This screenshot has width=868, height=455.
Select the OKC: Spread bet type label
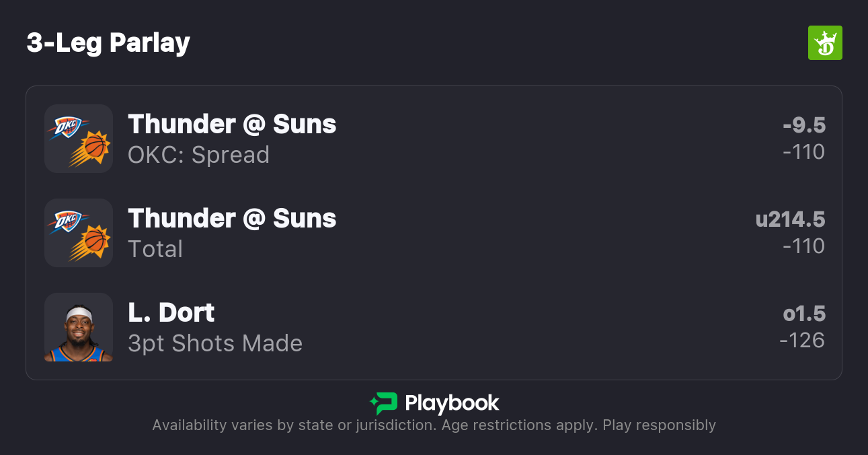coord(198,155)
